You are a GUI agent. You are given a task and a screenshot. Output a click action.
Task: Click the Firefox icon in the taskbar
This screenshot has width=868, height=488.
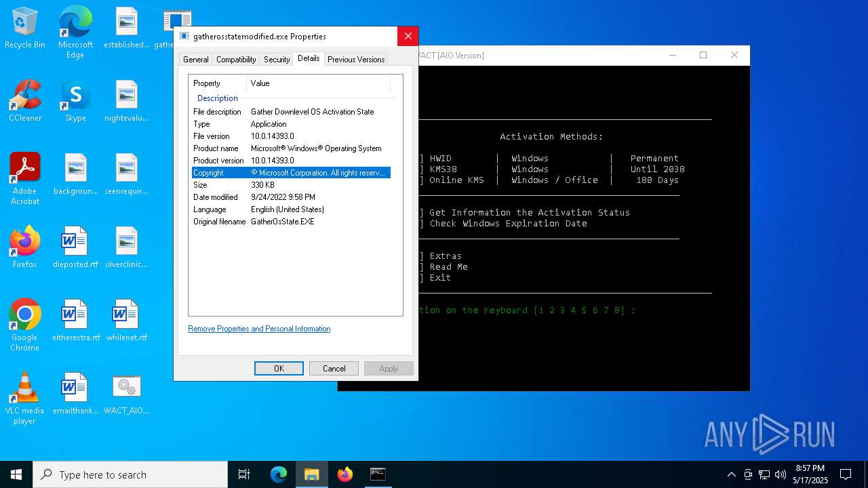[x=345, y=474]
